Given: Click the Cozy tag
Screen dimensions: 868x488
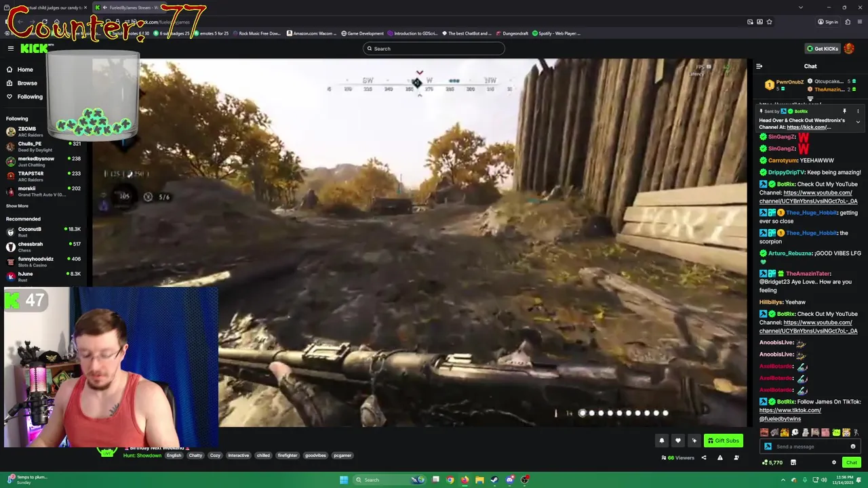Looking at the screenshot, I should (215, 455).
